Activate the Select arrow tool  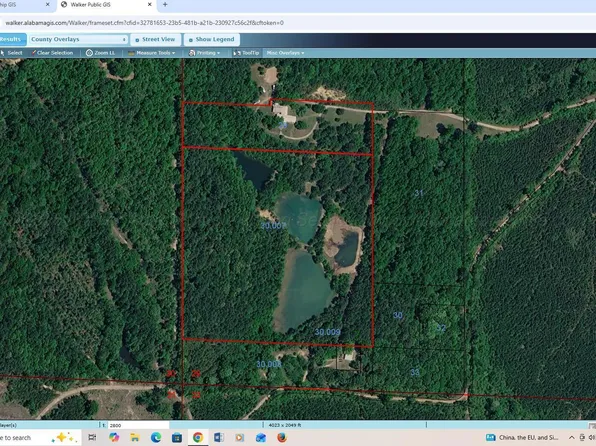tap(11, 53)
